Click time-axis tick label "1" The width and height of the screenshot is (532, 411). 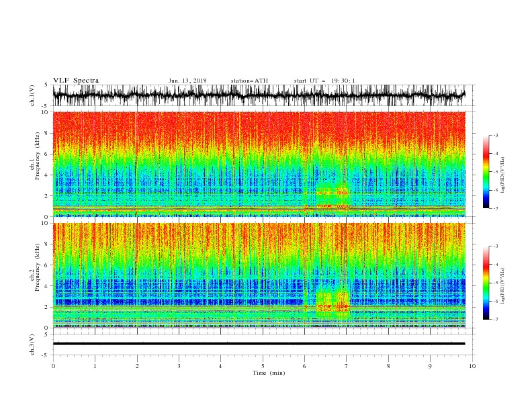coord(95,366)
